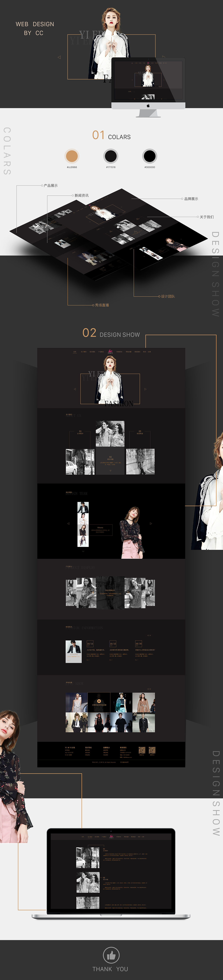The width and height of the screenshot is (223, 980).
Task: Click 品牌展示 callout label
Action: [191, 199]
